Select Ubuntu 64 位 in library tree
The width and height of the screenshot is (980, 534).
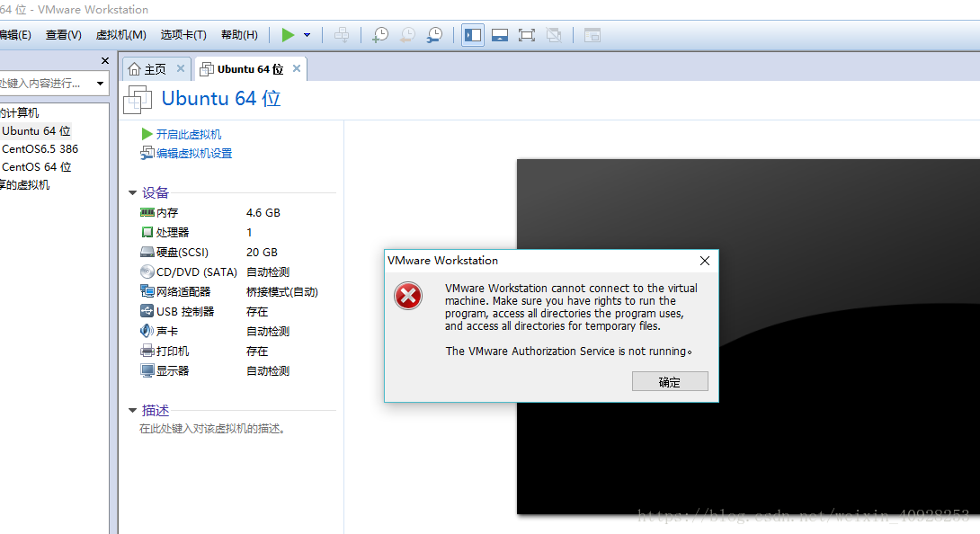click(36, 130)
